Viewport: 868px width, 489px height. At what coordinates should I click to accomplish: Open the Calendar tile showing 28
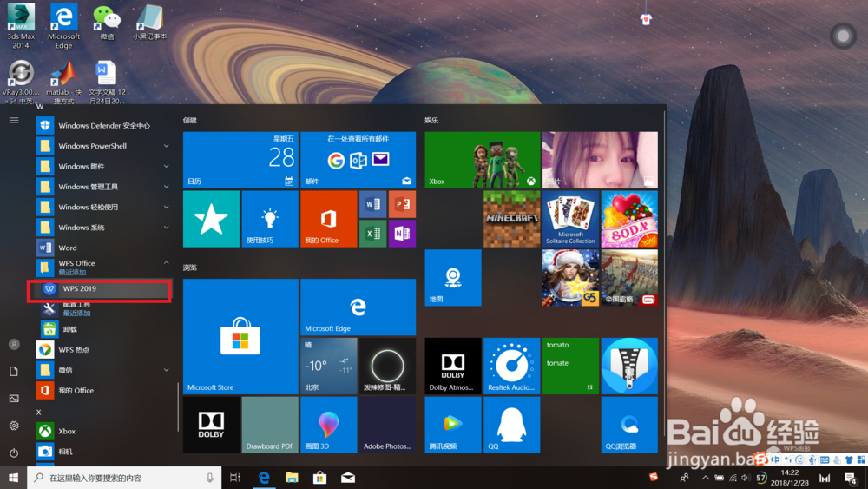tap(240, 160)
